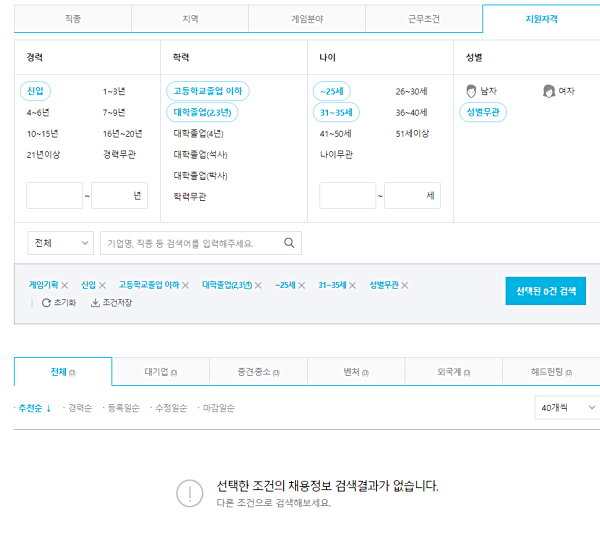The image size is (600, 535).
Task: Open the 전체 search scope dropdown
Action: pyautogui.click(x=60, y=243)
